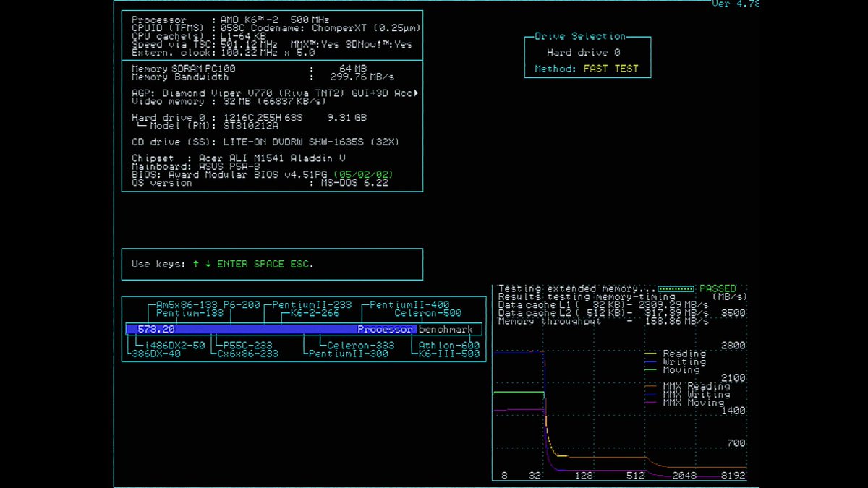This screenshot has height=488, width=868.
Task: Click the green up arrow key hint
Action: pos(195,265)
